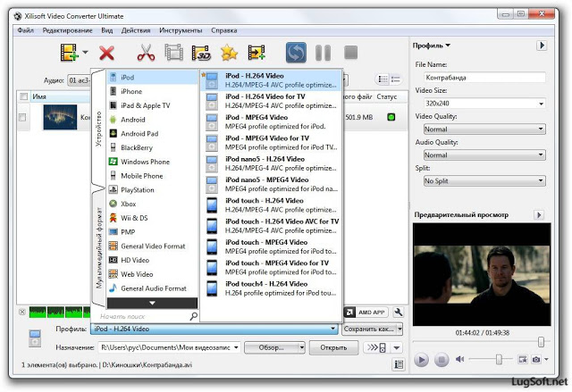Click the Add File filmstrip icon
Image resolution: width=572 pixels, height=392 pixels.
coord(70,53)
